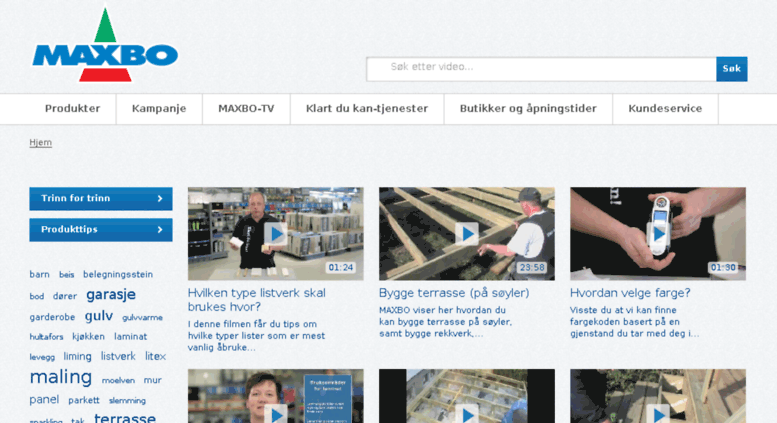Open the color scanner thumbnail showing 01:30
The height and width of the screenshot is (423, 777).
coord(658,234)
